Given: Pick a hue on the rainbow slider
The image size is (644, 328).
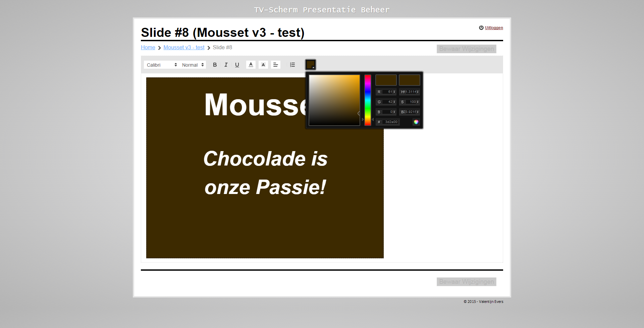Looking at the screenshot, I should [x=368, y=100].
